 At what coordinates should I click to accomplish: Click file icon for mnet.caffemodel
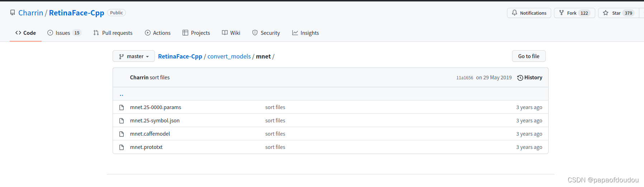122,134
